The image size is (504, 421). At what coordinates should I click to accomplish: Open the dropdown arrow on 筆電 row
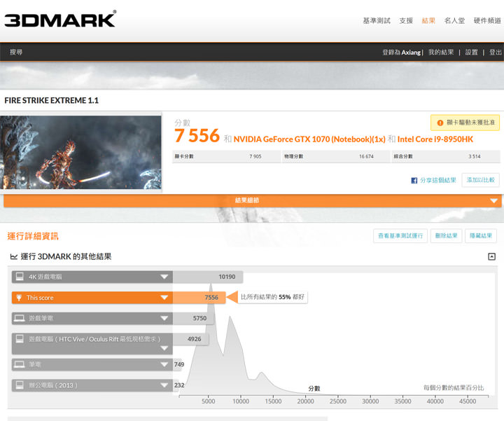coord(164,364)
